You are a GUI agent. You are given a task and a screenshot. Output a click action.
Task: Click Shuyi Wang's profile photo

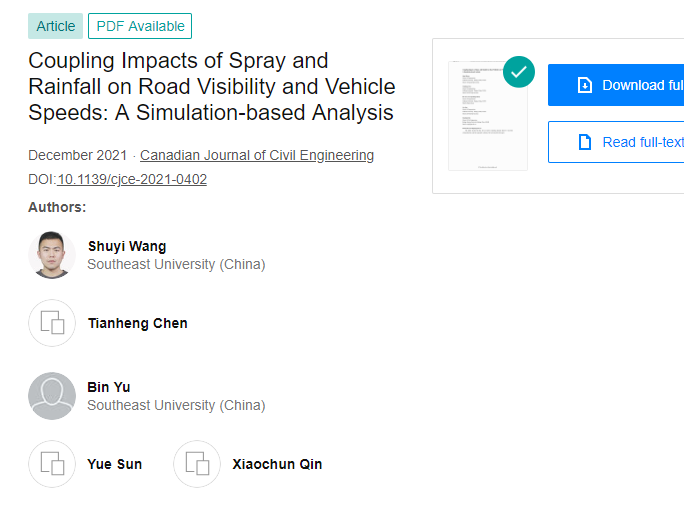[51, 255]
